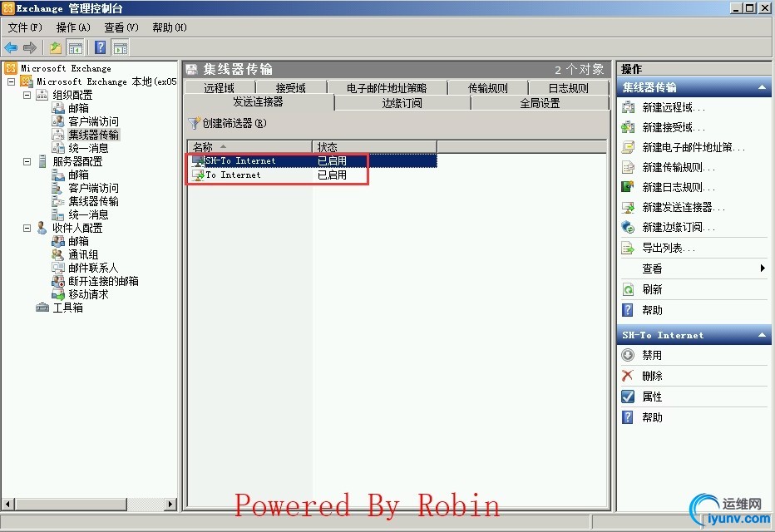This screenshot has width=775, height=532.
Task: Click the 禁用 disable icon
Action: 628,355
